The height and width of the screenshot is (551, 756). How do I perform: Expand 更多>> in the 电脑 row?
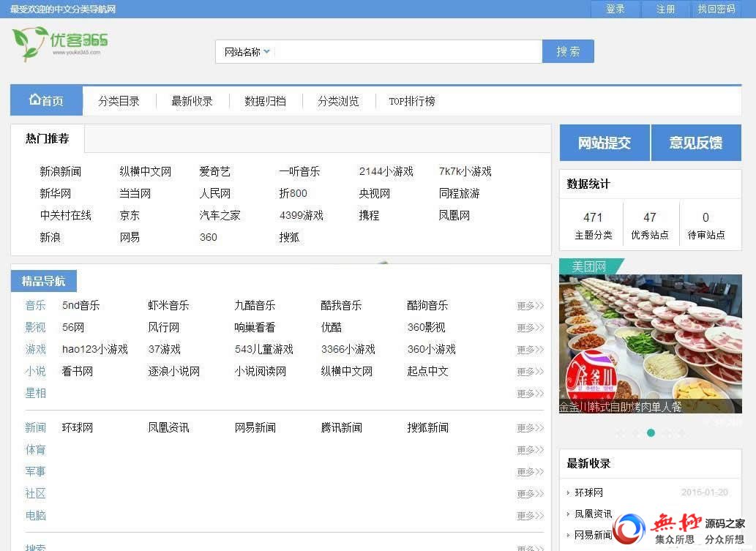[530, 516]
